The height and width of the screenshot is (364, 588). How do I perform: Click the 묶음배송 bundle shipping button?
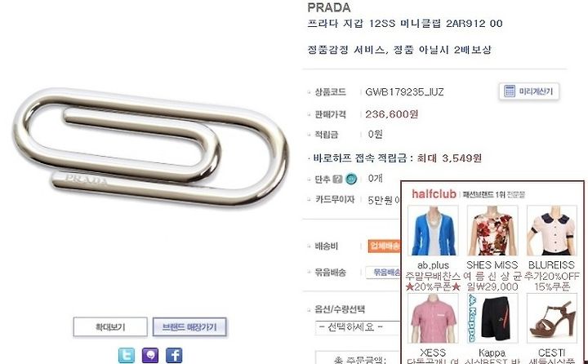[x=383, y=272]
